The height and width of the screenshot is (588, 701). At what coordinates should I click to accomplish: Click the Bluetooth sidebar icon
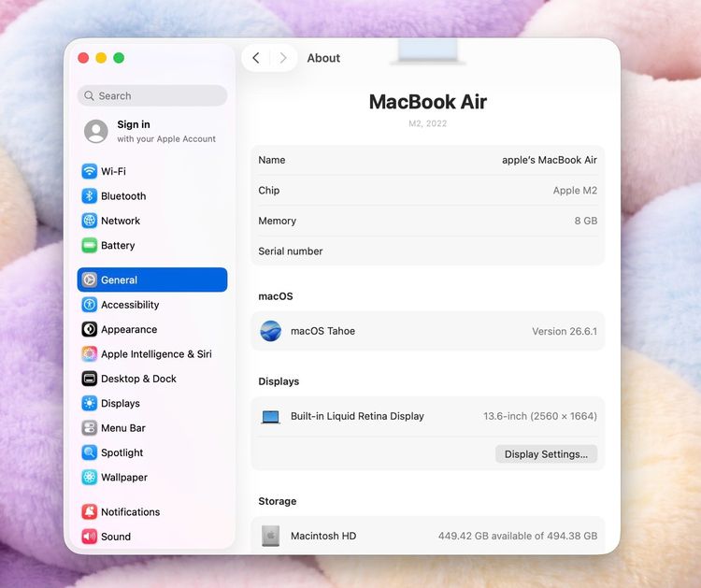click(90, 196)
